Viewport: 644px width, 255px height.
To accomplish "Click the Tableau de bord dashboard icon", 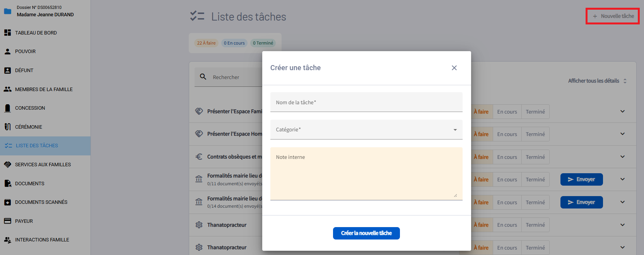I will (x=7, y=33).
